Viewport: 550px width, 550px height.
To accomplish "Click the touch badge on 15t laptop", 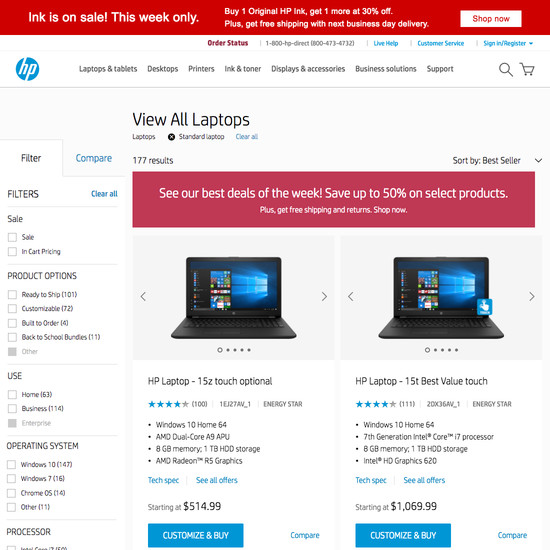I will pos(484,307).
